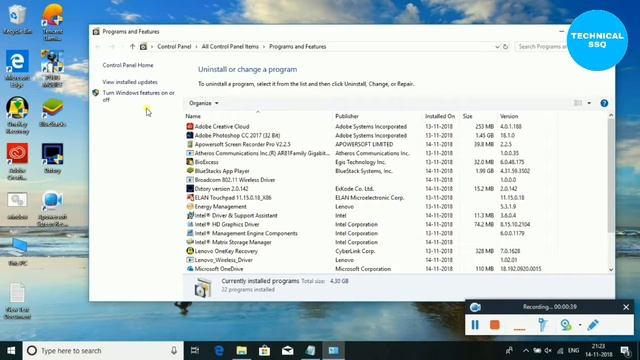Open Recycle Bin on desktop
The height and width of the screenshot is (360, 640).
(x=17, y=19)
